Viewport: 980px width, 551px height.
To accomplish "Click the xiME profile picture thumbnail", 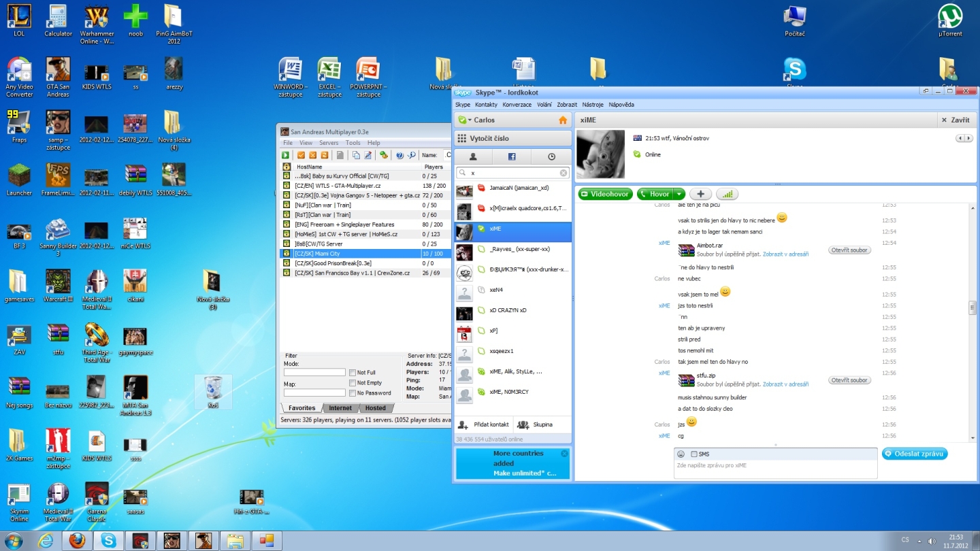I will pos(600,154).
